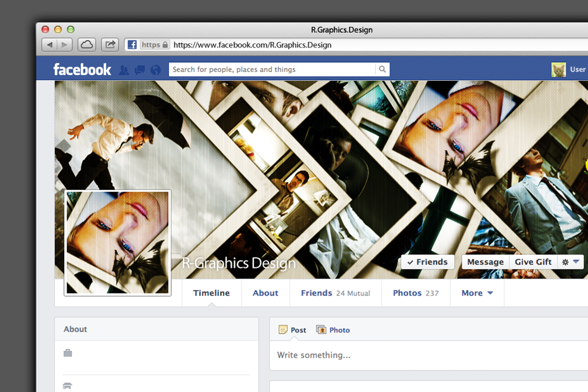Expand the More tab dropdown
Screen dimensions: 588x392
pos(477,293)
